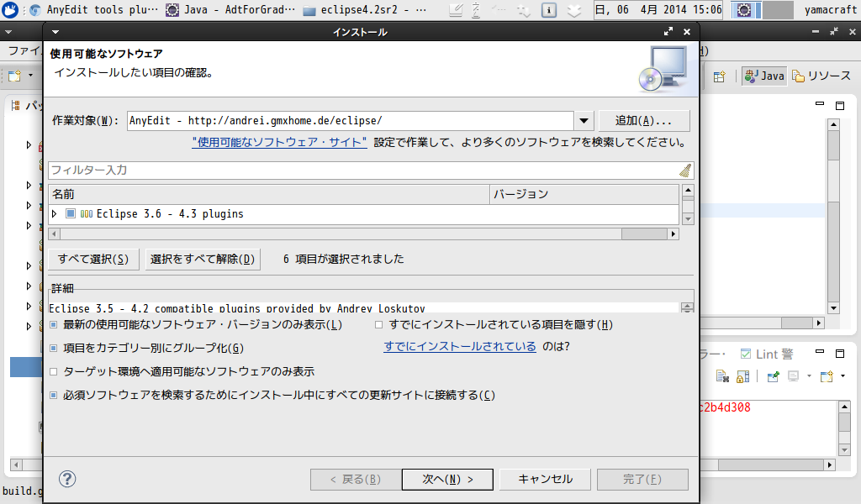Click Eclipse New wizard toolbar icon
The image size is (861, 504).
14,76
